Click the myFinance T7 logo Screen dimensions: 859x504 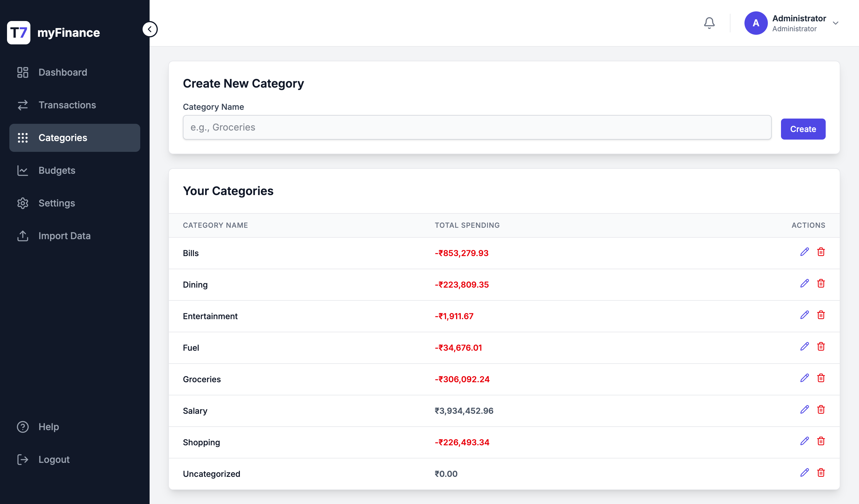pos(19,32)
